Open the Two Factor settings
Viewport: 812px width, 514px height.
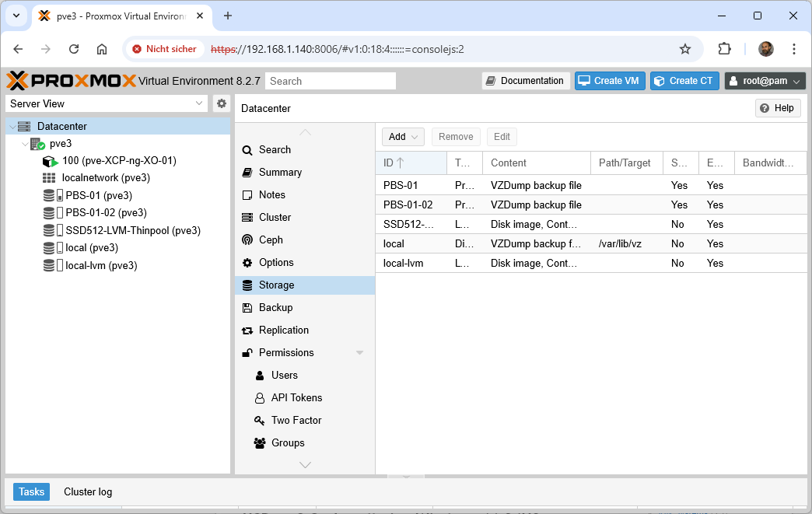point(296,421)
